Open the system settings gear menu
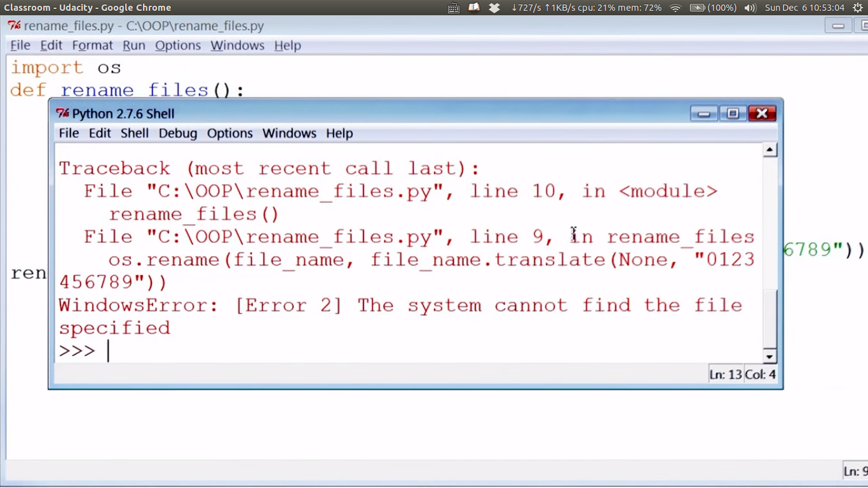 (x=857, y=8)
